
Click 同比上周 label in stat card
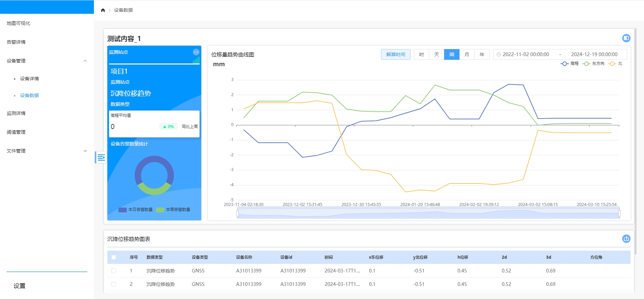pyautogui.click(x=190, y=127)
